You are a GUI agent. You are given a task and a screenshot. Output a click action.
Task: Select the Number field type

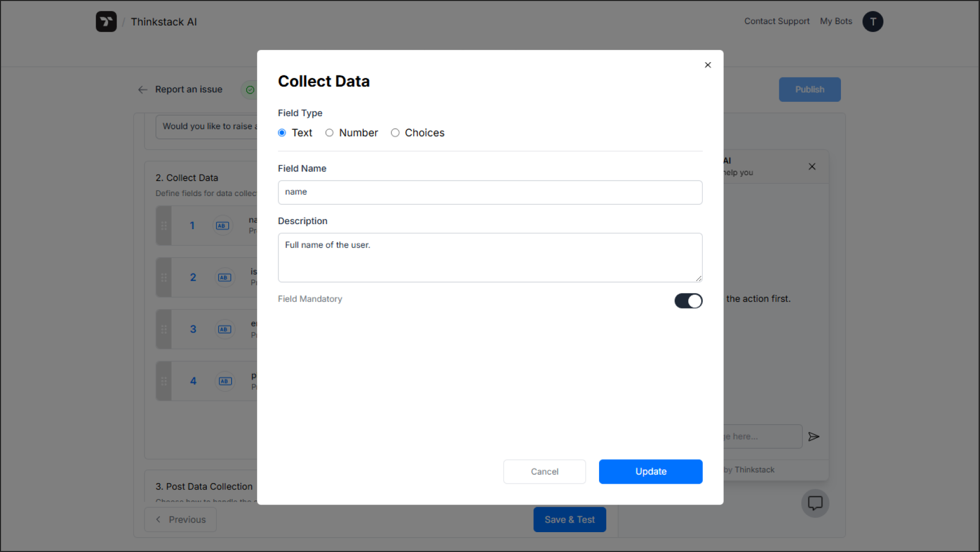coord(329,133)
